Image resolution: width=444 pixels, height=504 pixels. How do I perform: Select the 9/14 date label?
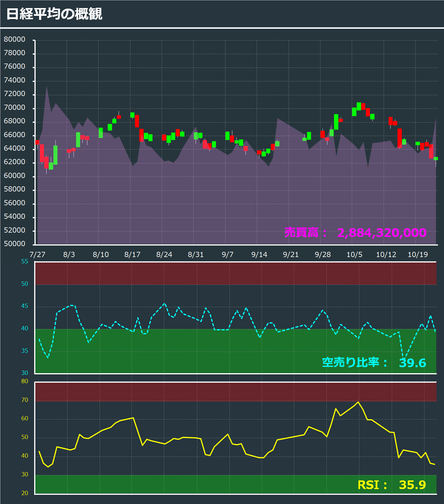click(259, 254)
